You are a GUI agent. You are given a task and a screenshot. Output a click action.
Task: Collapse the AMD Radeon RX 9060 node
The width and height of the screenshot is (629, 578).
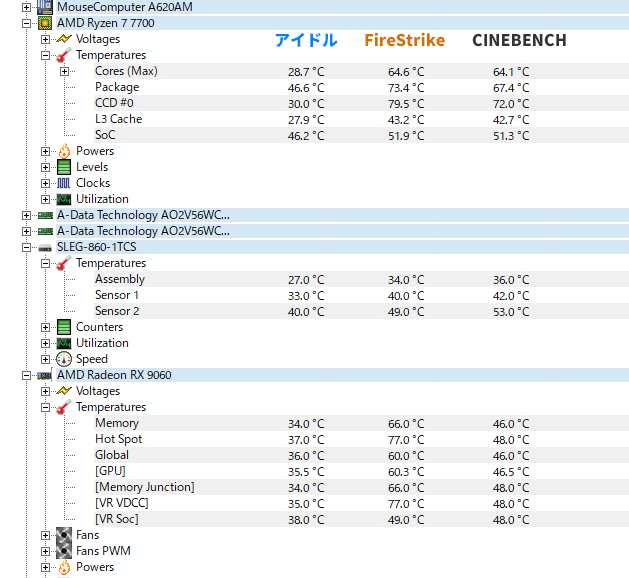(26, 375)
